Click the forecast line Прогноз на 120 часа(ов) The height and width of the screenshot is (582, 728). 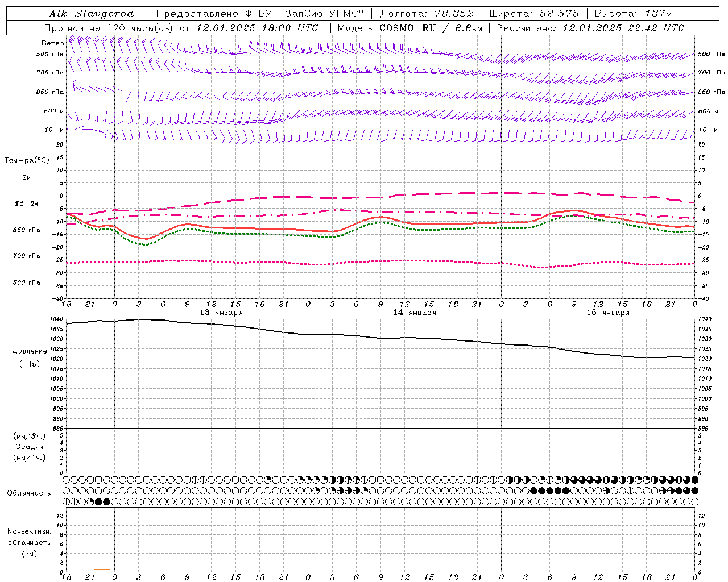pos(109,28)
